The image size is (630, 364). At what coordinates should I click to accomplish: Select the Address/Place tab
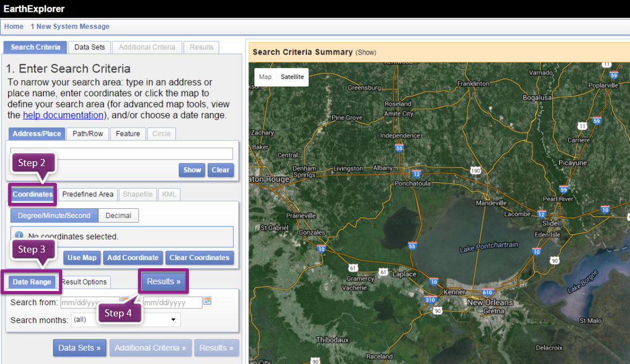[37, 134]
